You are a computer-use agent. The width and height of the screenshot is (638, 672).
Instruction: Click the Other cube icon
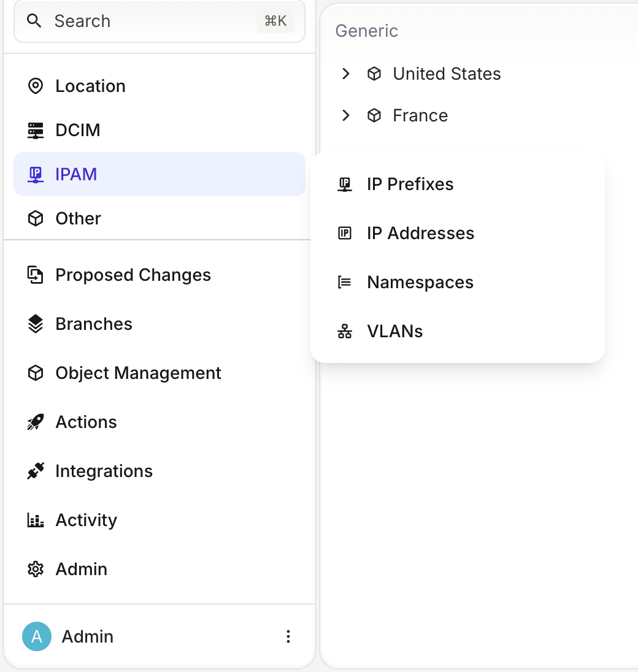[36, 218]
